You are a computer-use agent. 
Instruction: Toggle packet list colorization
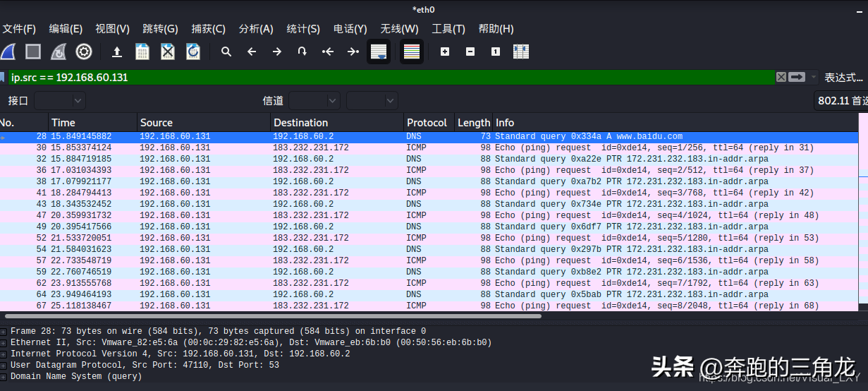[x=412, y=52]
